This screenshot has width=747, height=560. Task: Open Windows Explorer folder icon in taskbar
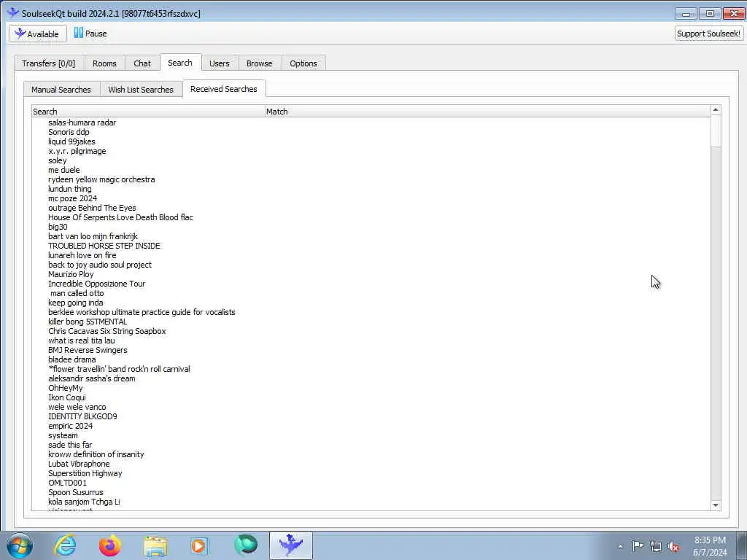pos(155,546)
